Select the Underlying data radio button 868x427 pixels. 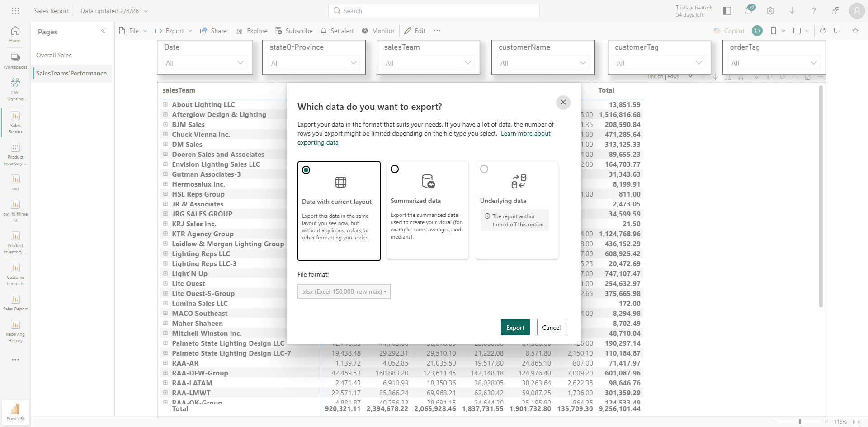[484, 169]
